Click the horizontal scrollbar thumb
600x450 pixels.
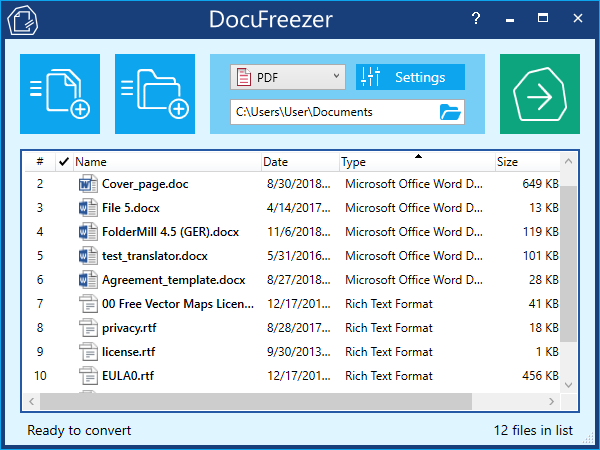[x=256, y=401]
